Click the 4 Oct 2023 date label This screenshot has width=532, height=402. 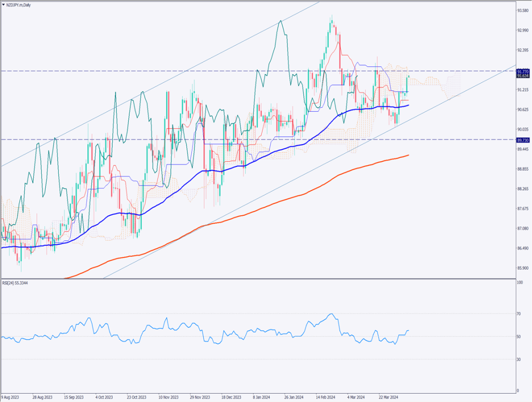103,396
